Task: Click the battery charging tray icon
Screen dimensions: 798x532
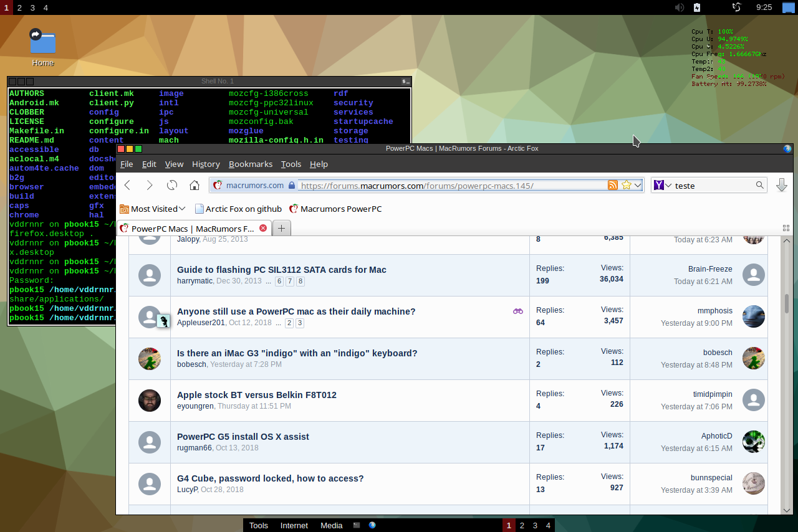Action: click(697, 7)
